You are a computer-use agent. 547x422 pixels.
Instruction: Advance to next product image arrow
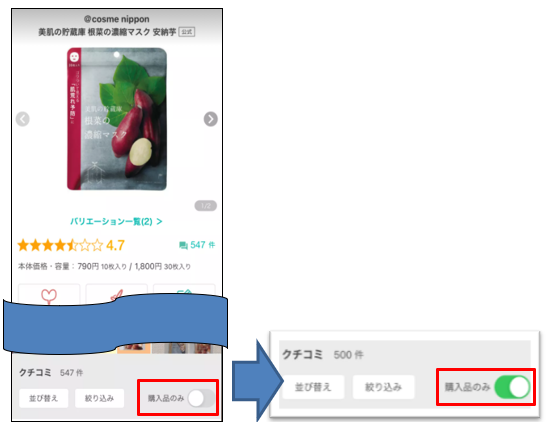(210, 119)
